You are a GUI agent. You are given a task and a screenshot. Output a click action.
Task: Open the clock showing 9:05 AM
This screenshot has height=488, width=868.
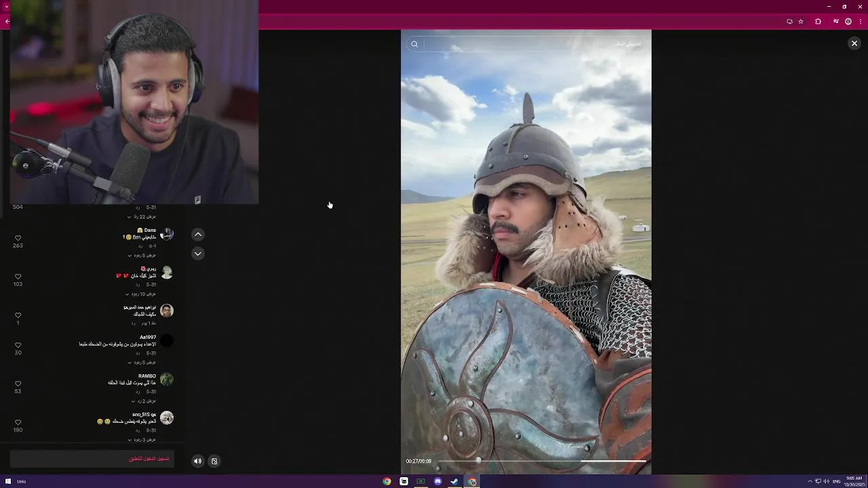[854, 481]
